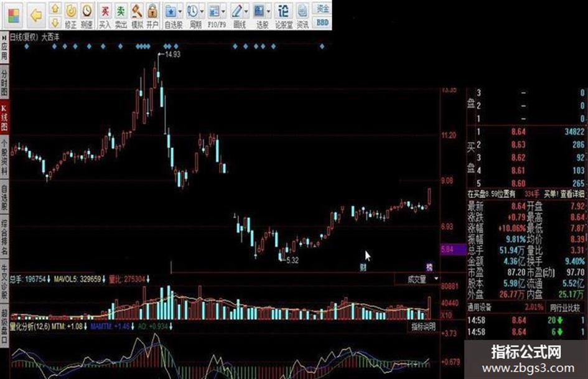Click the 资金 button
This screenshot has height=379, width=588.
pyautogui.click(x=322, y=8)
